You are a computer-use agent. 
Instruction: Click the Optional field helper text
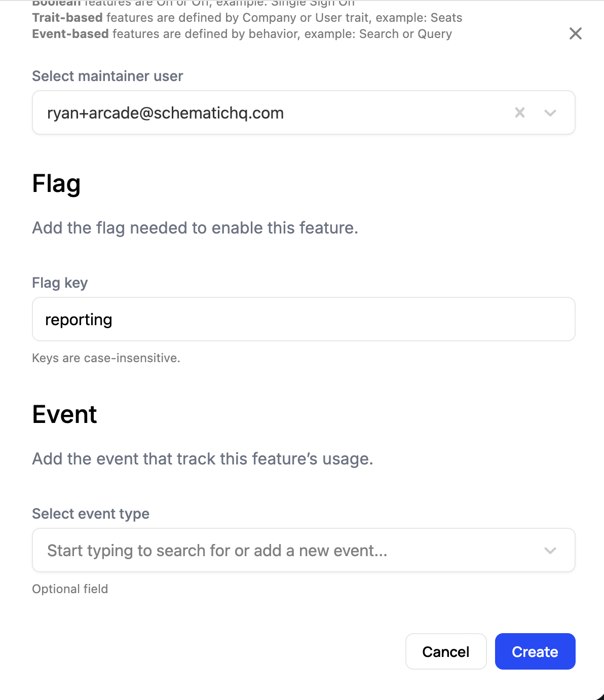point(70,589)
